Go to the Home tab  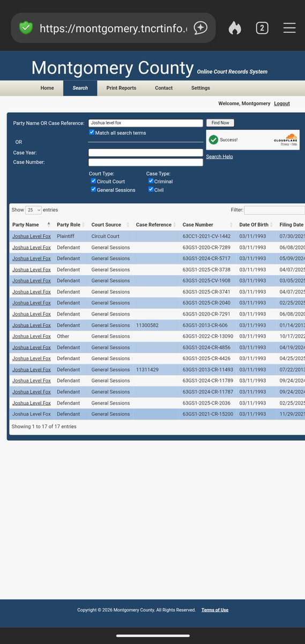47,88
